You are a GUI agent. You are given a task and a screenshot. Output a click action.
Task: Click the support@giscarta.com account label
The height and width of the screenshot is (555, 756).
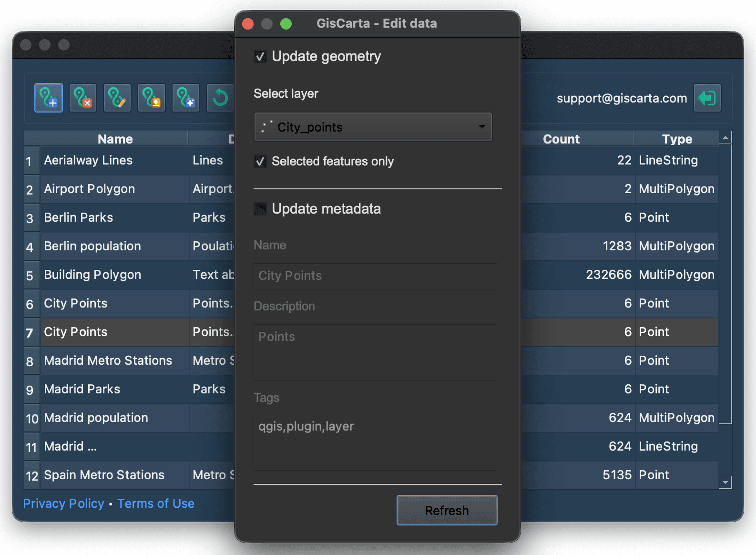point(622,98)
